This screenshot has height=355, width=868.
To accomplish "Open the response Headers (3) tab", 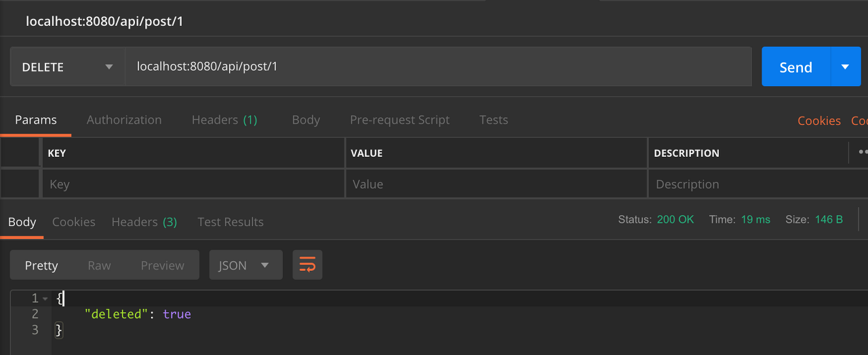I will [x=144, y=222].
